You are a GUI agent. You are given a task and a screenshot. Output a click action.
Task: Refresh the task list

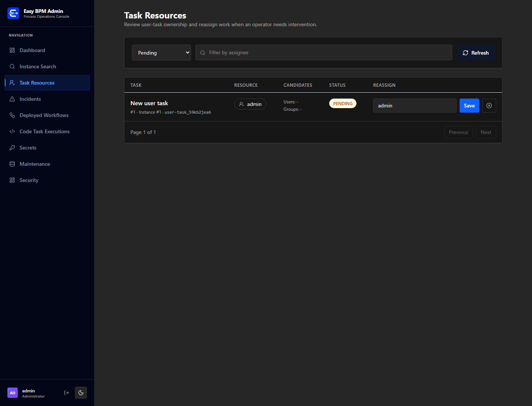475,53
